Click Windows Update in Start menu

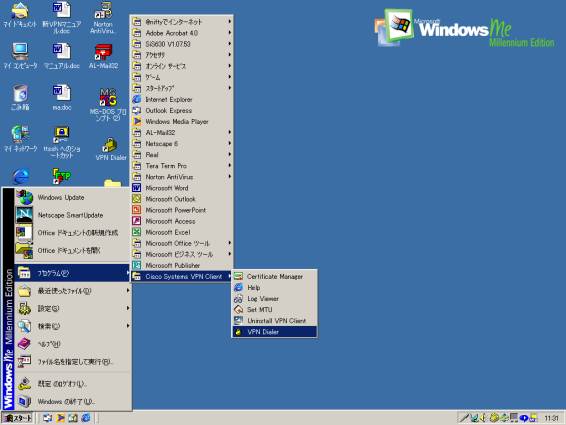point(73,198)
